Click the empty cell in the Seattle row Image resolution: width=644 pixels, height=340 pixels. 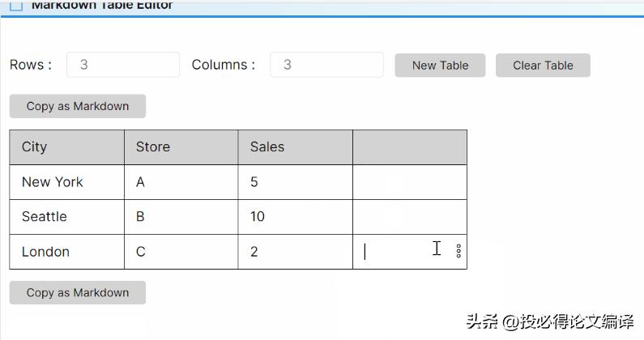[409, 217]
